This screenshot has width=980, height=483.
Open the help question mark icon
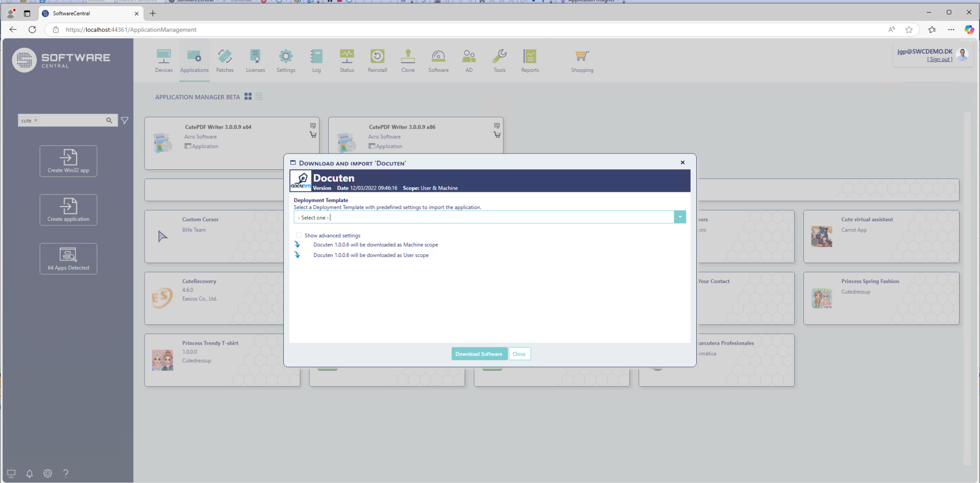tap(66, 473)
